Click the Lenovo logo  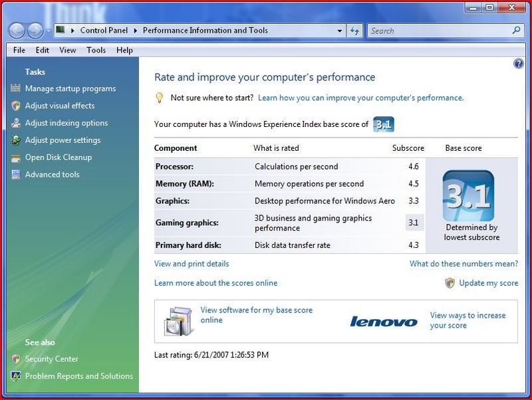(384, 322)
